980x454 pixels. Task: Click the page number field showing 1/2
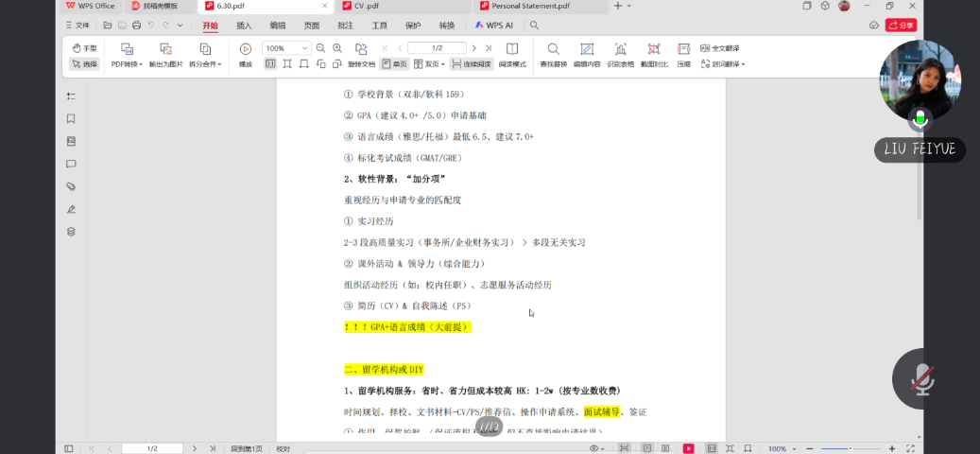point(437,48)
